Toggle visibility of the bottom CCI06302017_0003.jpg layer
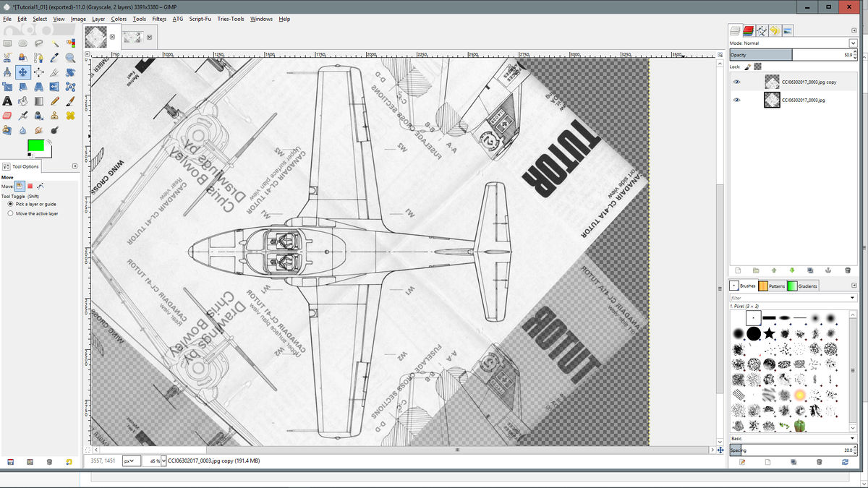The height and width of the screenshot is (488, 868). click(736, 99)
